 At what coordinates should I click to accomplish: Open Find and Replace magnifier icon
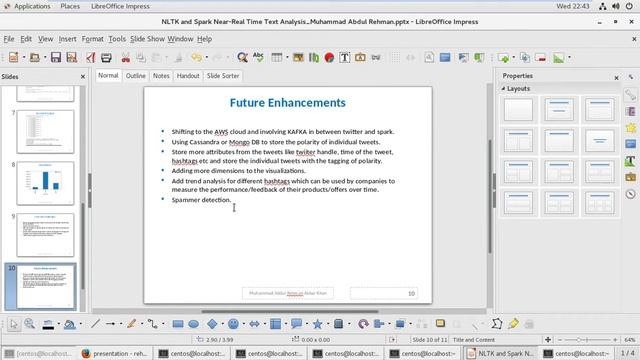click(242, 58)
